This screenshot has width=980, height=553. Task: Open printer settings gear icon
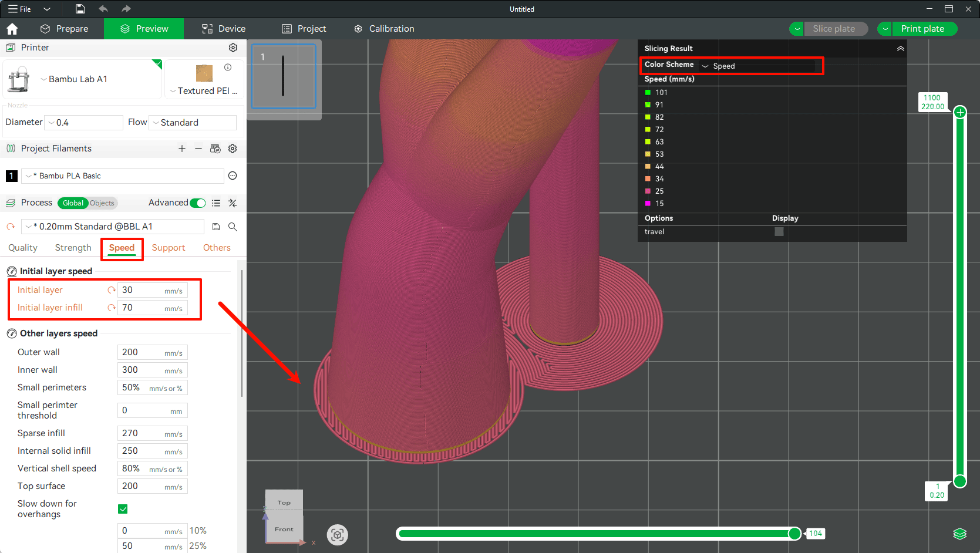pos(233,48)
